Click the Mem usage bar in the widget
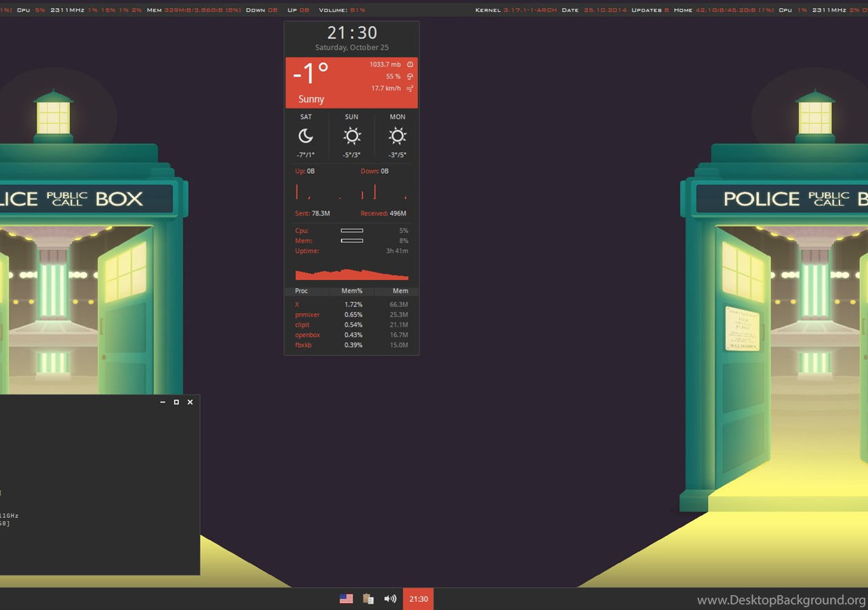 [x=351, y=241]
